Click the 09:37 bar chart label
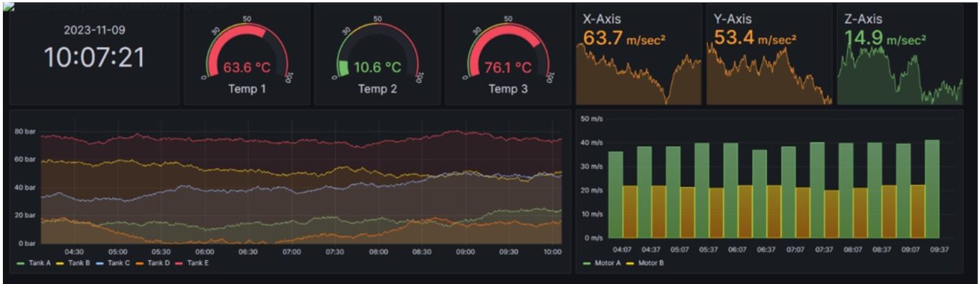 [938, 250]
